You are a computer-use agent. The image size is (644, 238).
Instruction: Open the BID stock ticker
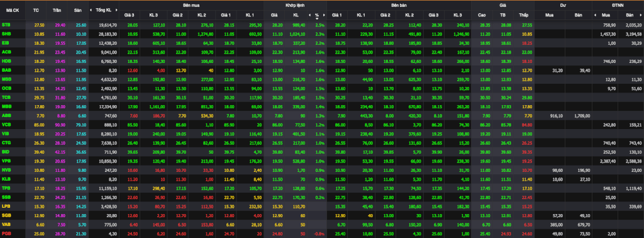(6, 151)
